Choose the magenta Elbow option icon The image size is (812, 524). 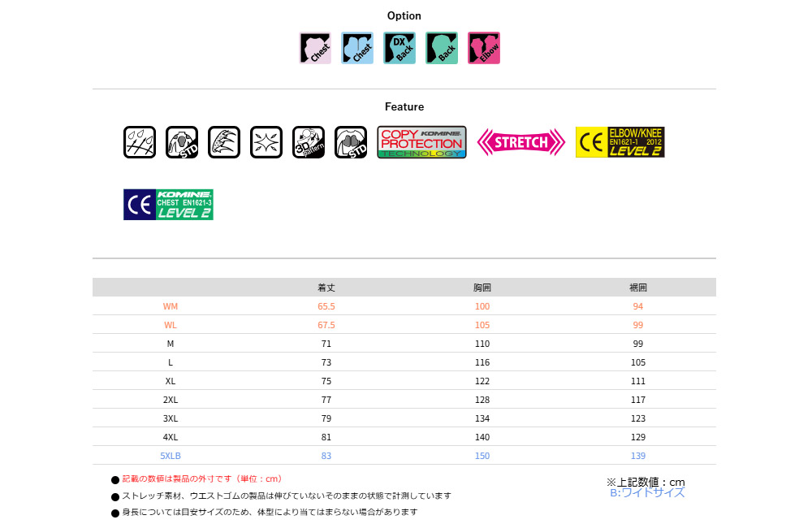(x=484, y=48)
